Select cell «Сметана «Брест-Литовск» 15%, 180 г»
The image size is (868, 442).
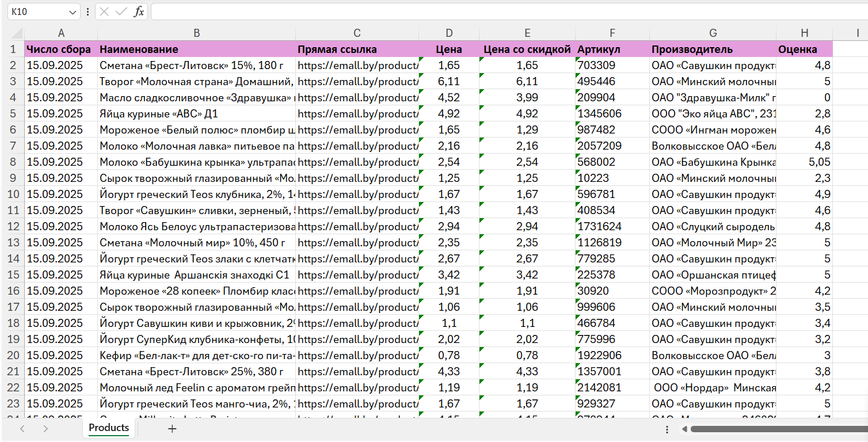(x=197, y=65)
